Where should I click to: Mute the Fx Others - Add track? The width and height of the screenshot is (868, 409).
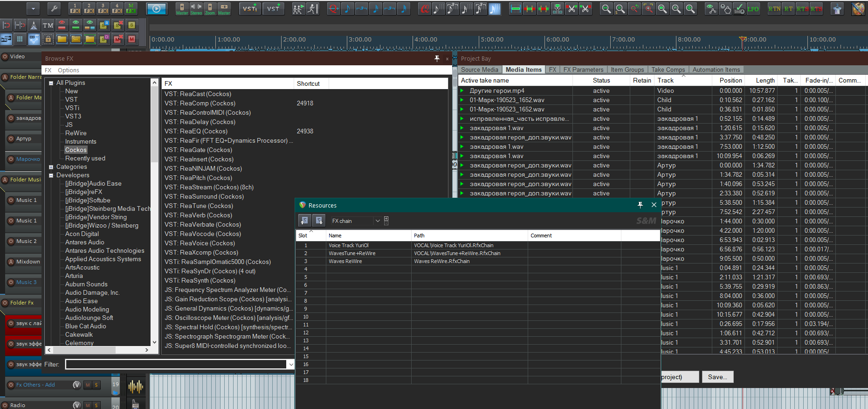click(88, 385)
